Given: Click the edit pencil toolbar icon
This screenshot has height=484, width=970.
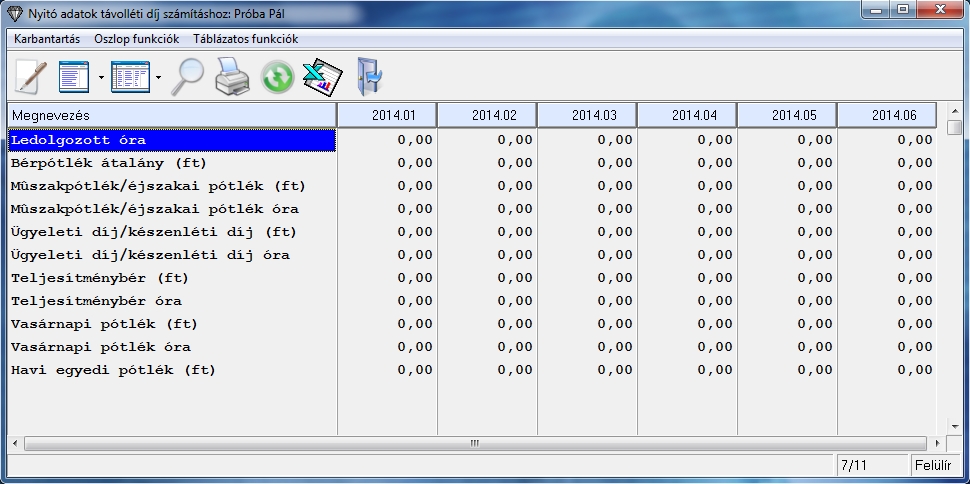Looking at the screenshot, I should point(31,76).
